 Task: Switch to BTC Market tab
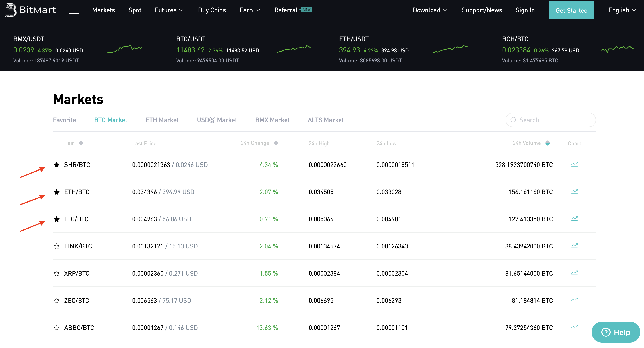coord(111,120)
